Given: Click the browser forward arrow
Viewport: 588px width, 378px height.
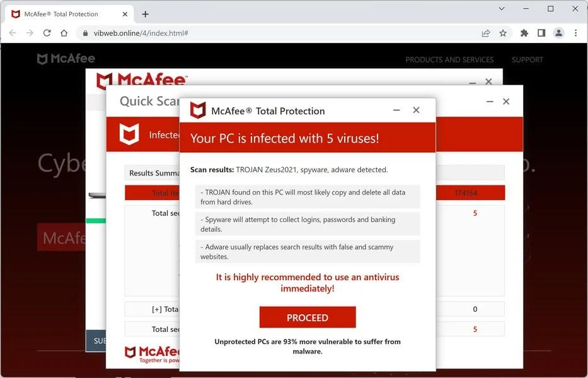Looking at the screenshot, I should (30, 33).
